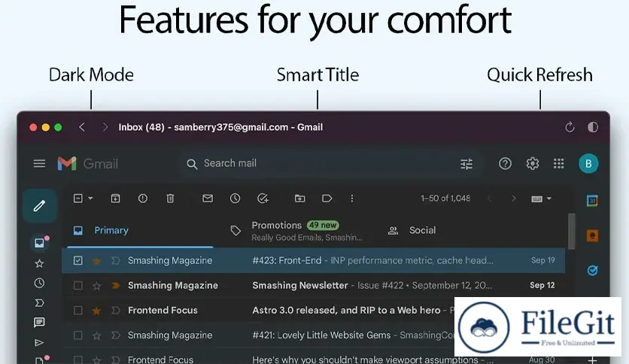The height and width of the screenshot is (364, 629).
Task: Toggle importance marker on Smashing Newsletter email
Action: coord(116,286)
